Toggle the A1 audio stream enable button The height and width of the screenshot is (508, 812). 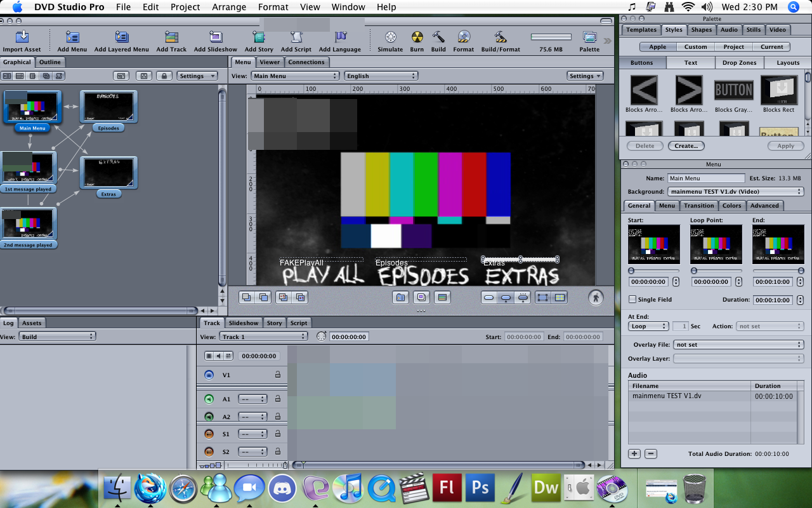coord(209,399)
